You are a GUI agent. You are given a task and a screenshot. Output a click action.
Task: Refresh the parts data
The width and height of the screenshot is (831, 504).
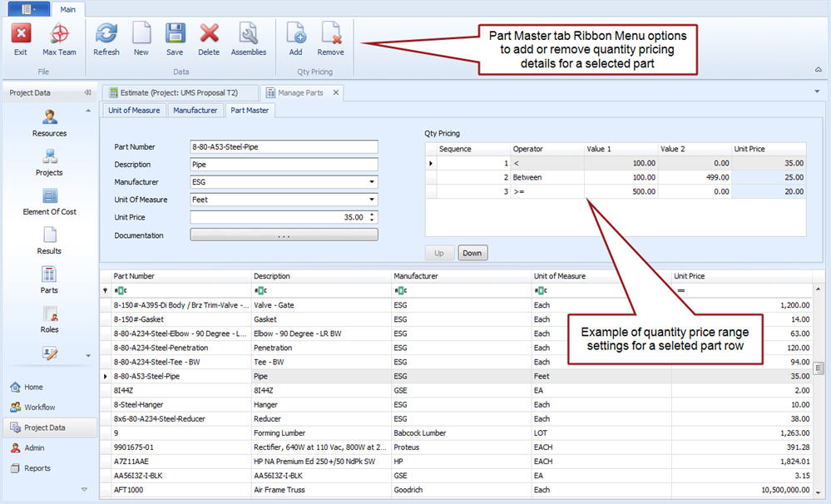tap(106, 39)
